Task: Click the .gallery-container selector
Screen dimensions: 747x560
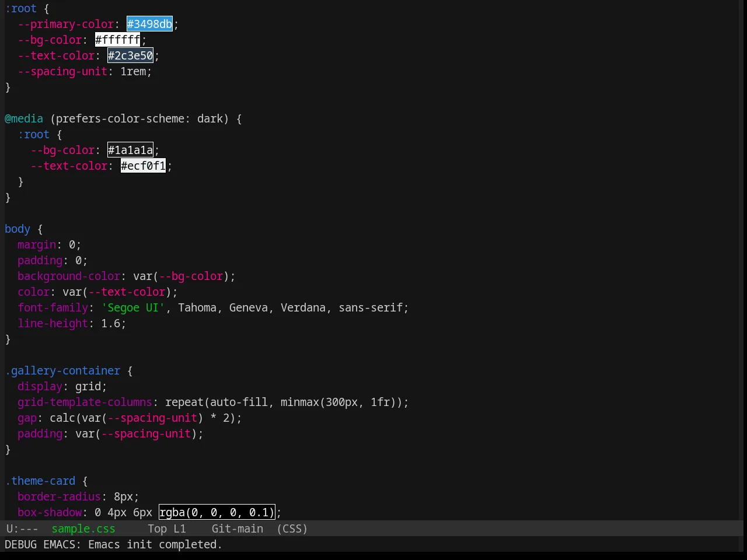Action: [62, 370]
